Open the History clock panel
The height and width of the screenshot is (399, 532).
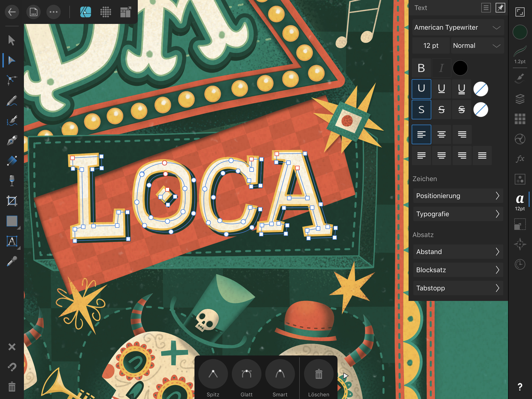click(x=520, y=264)
